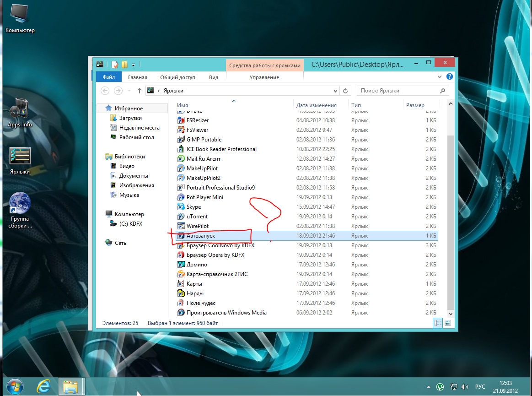Click the Skype shortcut icon
This screenshot has width=532, height=396.
(181, 207)
